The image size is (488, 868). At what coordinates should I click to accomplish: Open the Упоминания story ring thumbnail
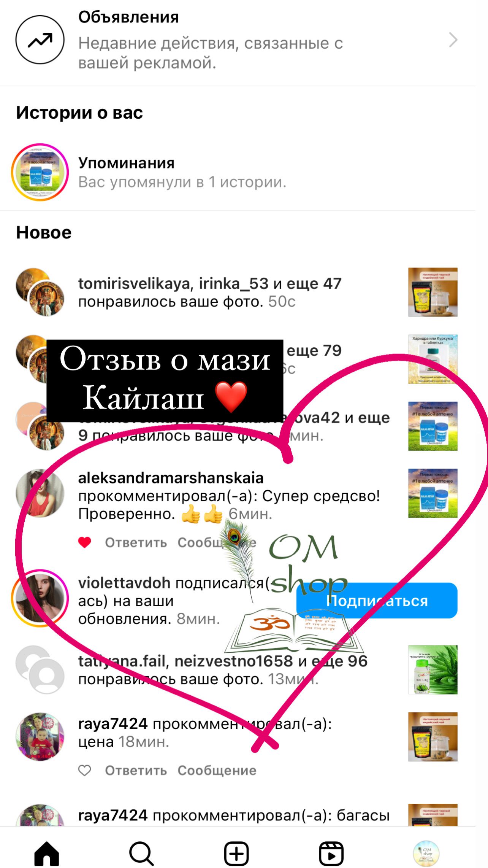pyautogui.click(x=40, y=172)
